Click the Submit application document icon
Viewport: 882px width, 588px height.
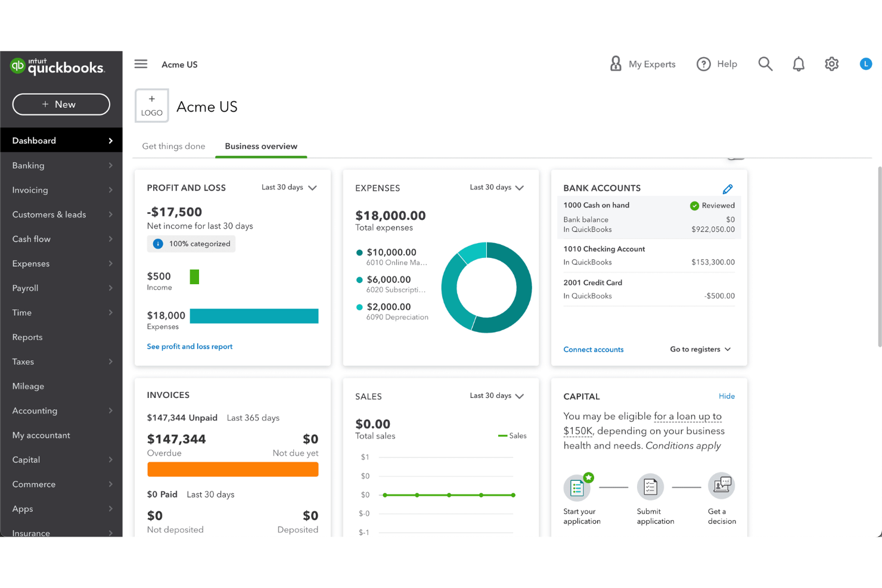(650, 487)
